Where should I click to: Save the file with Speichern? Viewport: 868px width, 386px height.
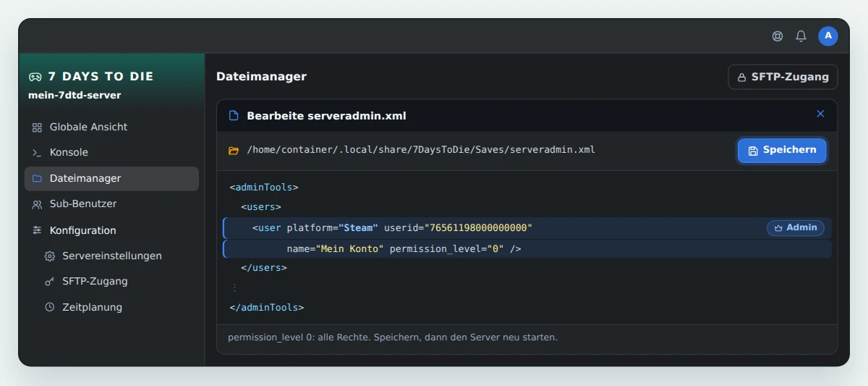(782, 151)
